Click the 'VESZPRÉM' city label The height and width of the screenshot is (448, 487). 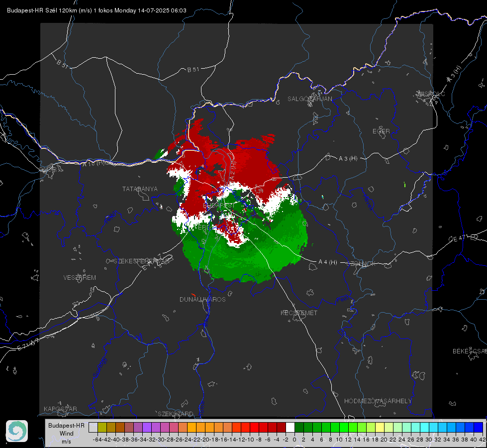tap(80, 277)
